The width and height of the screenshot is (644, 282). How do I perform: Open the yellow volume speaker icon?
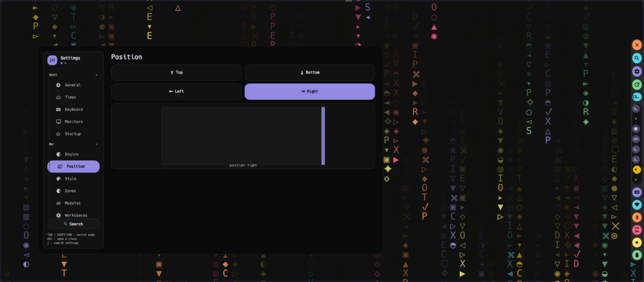[x=637, y=242]
